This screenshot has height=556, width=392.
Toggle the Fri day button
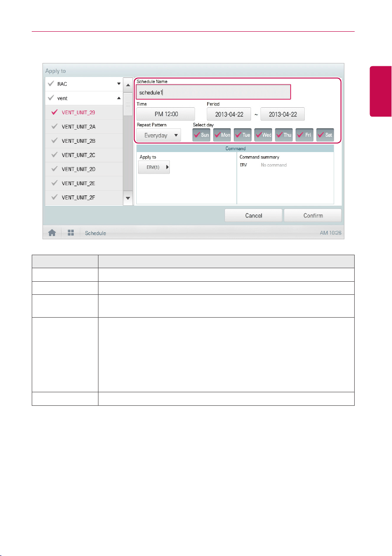point(304,135)
